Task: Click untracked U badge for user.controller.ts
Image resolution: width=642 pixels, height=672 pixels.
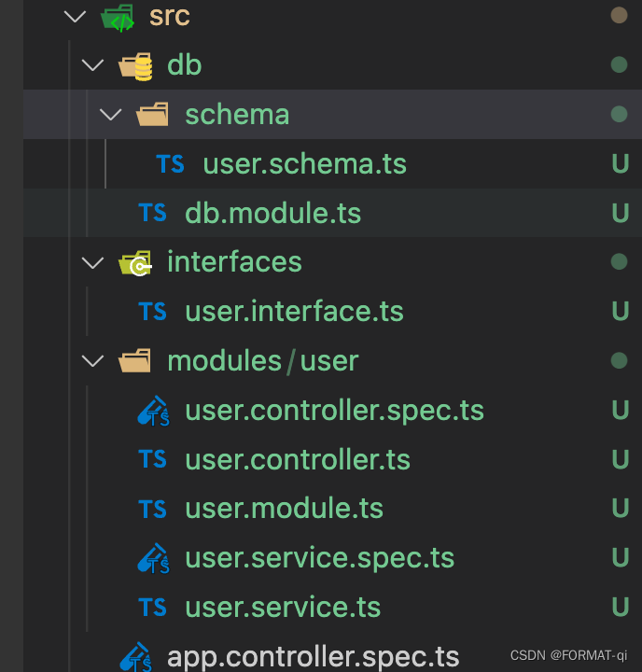Action: coord(621,459)
